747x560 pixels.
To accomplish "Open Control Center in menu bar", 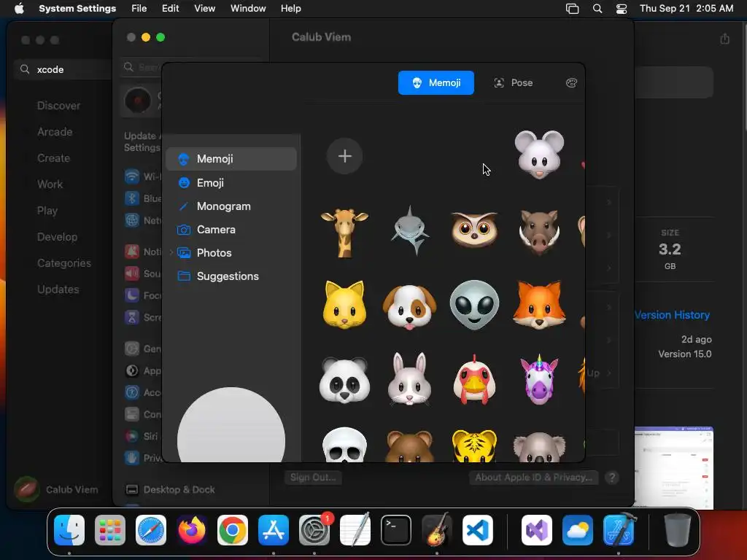I will coord(622,9).
